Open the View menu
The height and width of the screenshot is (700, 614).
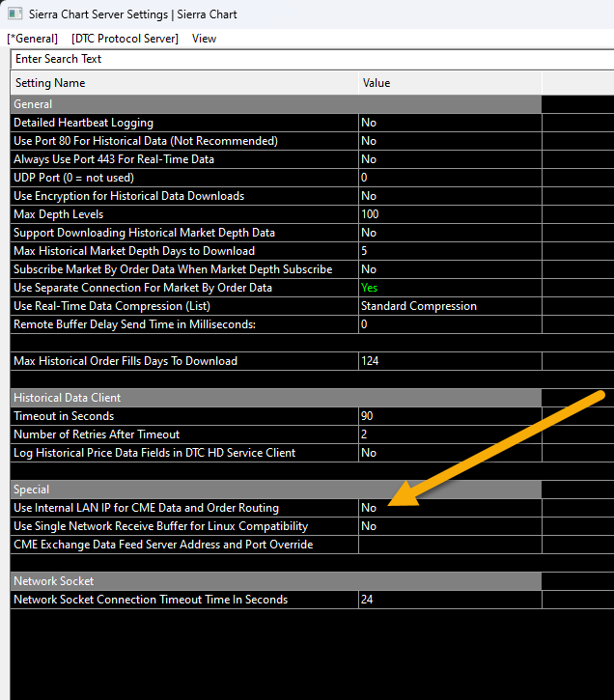click(204, 39)
